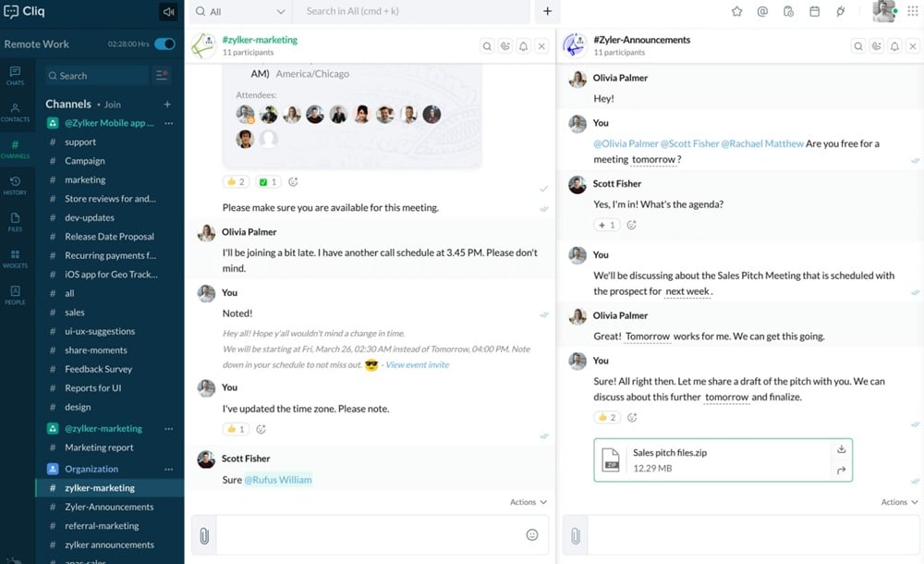
Task: Open the emoji picker in the message composer
Action: (532, 535)
